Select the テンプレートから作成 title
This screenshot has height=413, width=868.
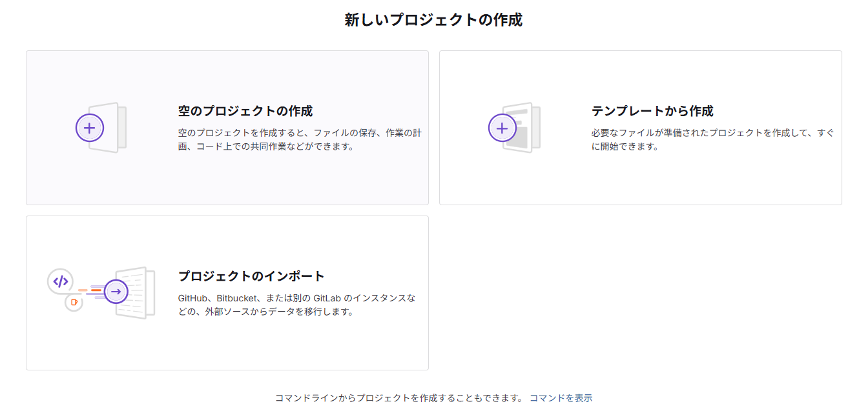click(x=652, y=111)
